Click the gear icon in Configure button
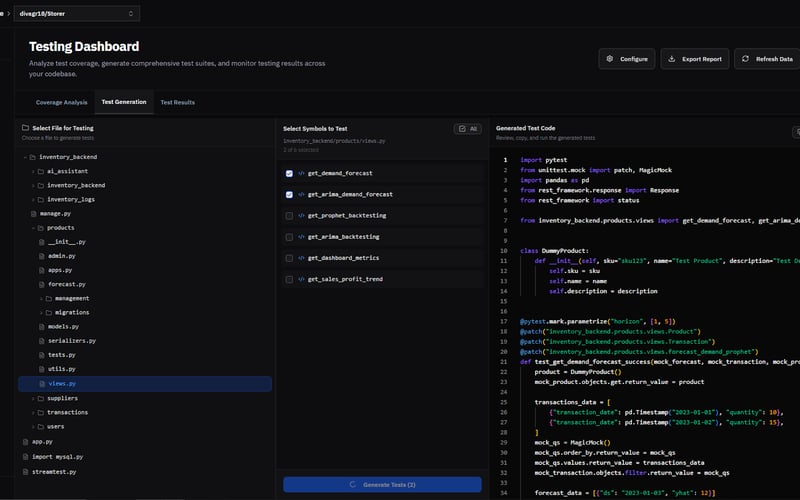 click(610, 59)
